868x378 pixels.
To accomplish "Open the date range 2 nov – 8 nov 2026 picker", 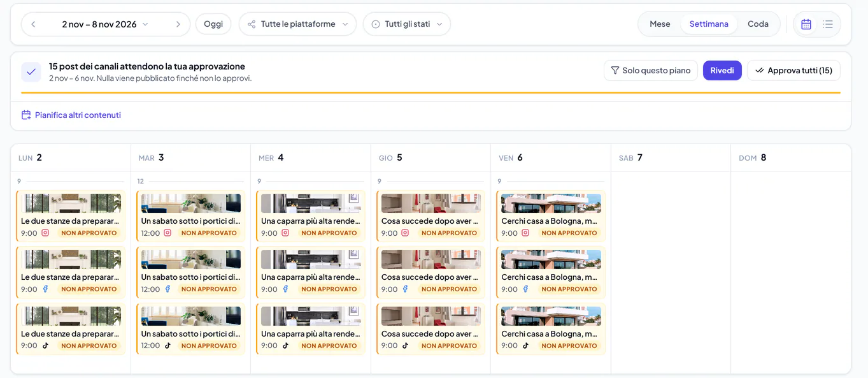I will [105, 24].
